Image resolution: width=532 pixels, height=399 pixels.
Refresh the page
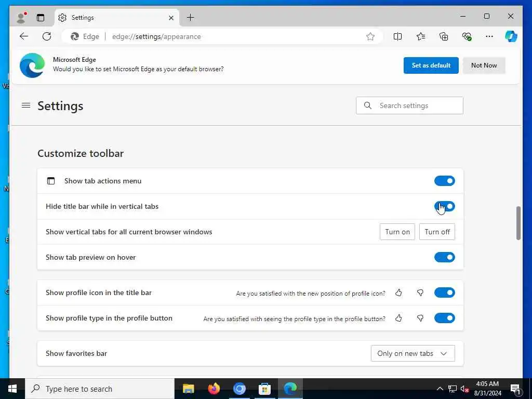tap(47, 36)
